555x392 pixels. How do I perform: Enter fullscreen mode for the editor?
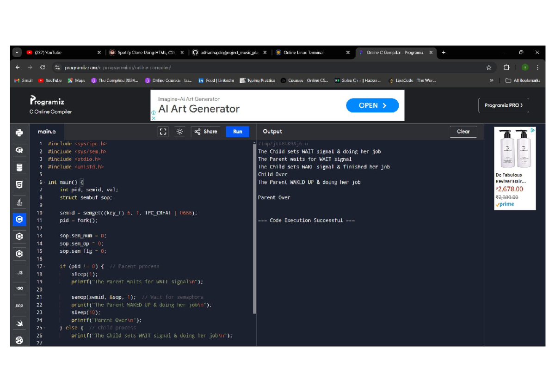point(163,132)
